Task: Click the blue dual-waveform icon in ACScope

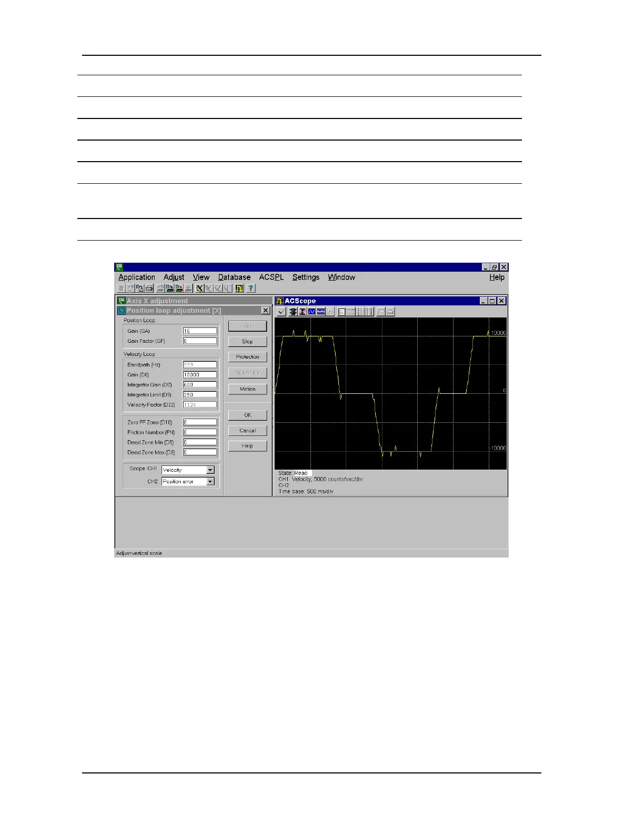Action: coord(320,312)
